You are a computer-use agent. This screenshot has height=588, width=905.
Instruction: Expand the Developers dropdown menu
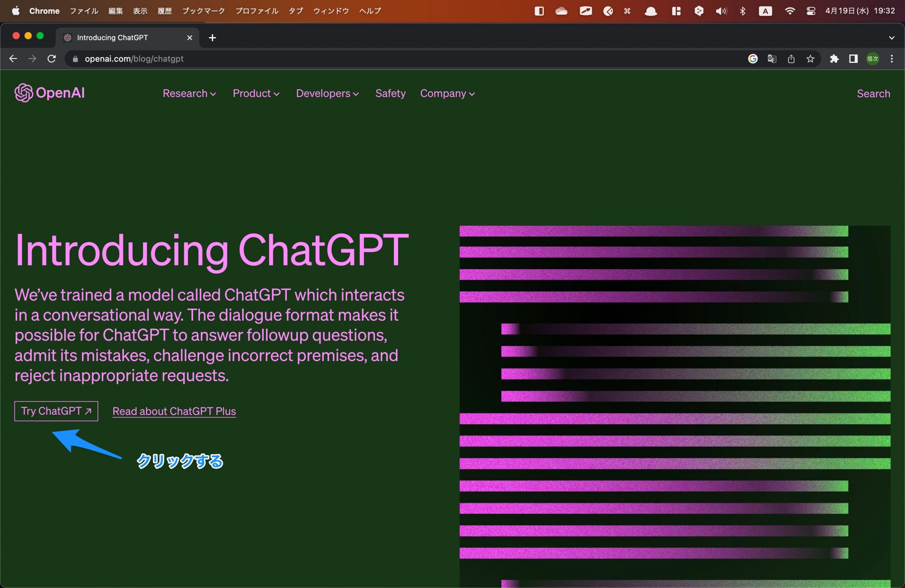327,94
